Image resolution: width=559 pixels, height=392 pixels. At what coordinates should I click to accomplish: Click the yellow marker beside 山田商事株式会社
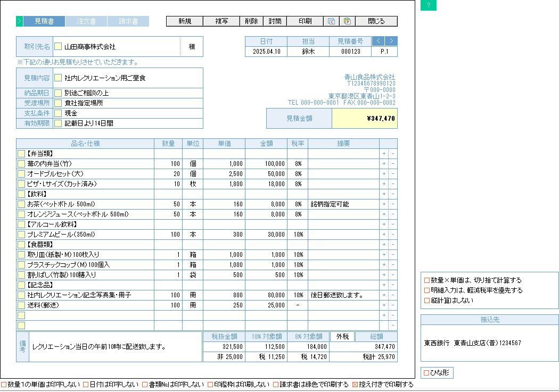59,46
